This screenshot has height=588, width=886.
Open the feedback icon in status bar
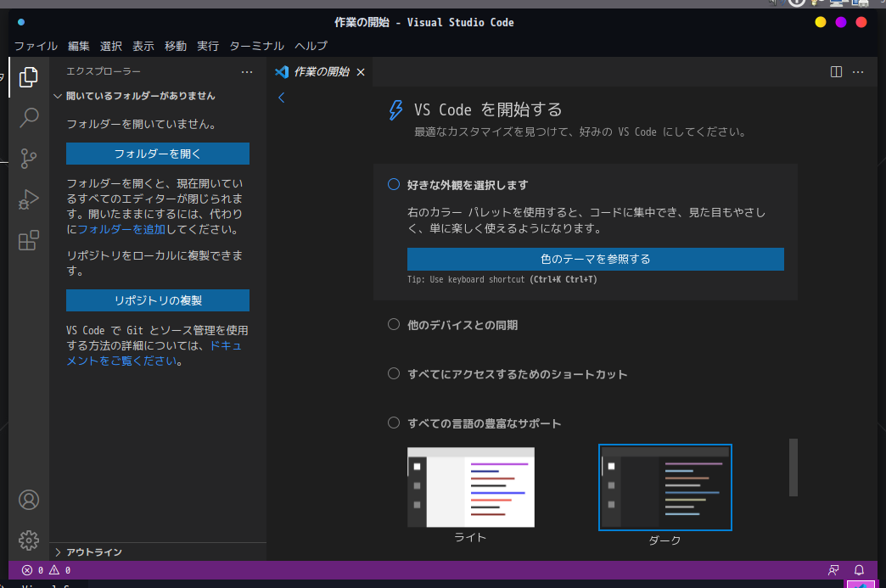point(833,570)
